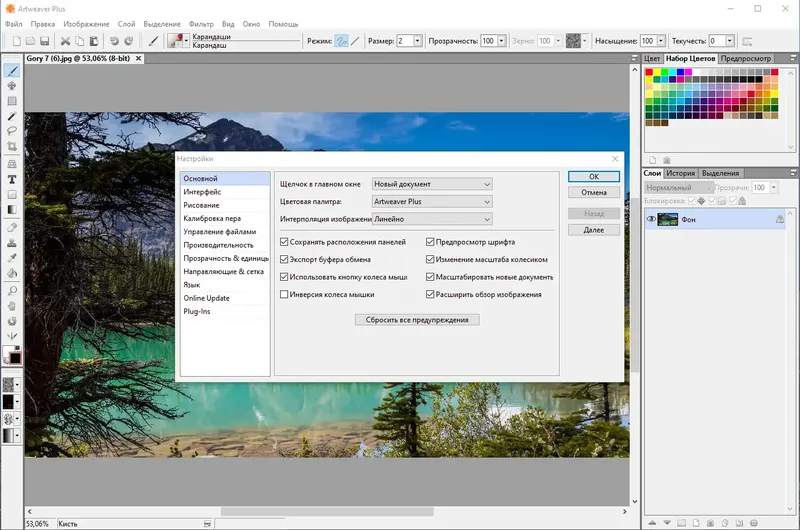Viewport: 800px width, 530px height.
Task: Select the Hand pan tool
Action: point(12,306)
